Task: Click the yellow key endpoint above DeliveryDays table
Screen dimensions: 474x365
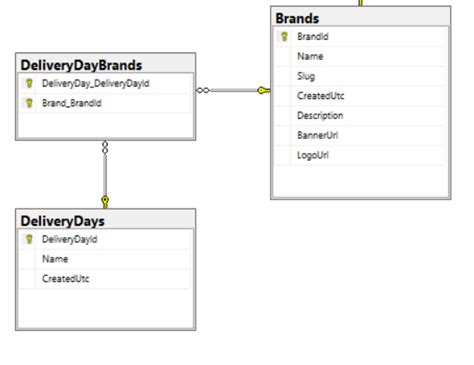Action: (105, 202)
